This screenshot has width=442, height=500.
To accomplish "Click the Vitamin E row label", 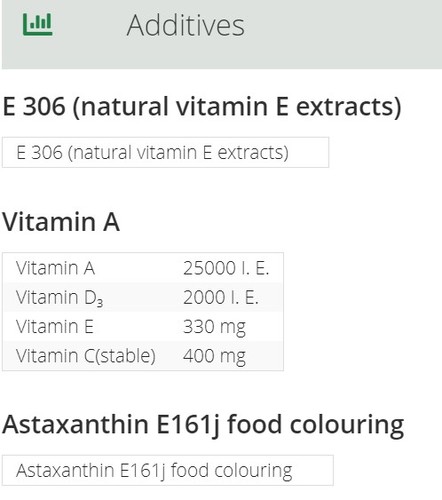I will pyautogui.click(x=54, y=327).
